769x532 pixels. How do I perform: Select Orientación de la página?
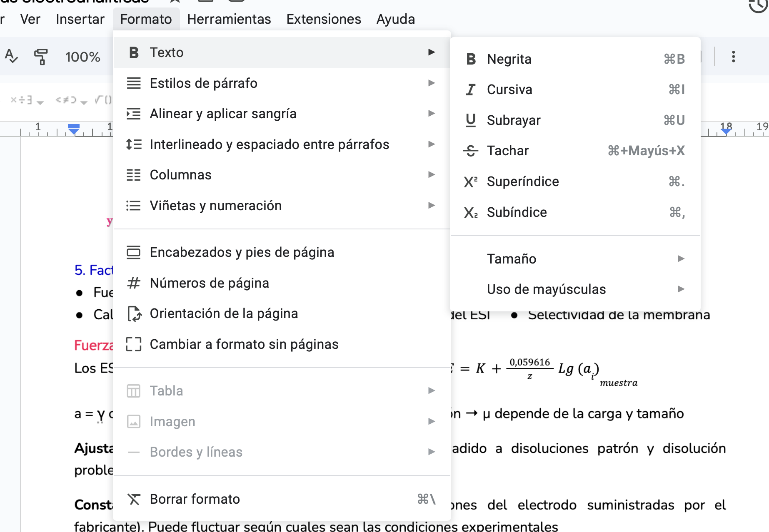click(x=224, y=313)
